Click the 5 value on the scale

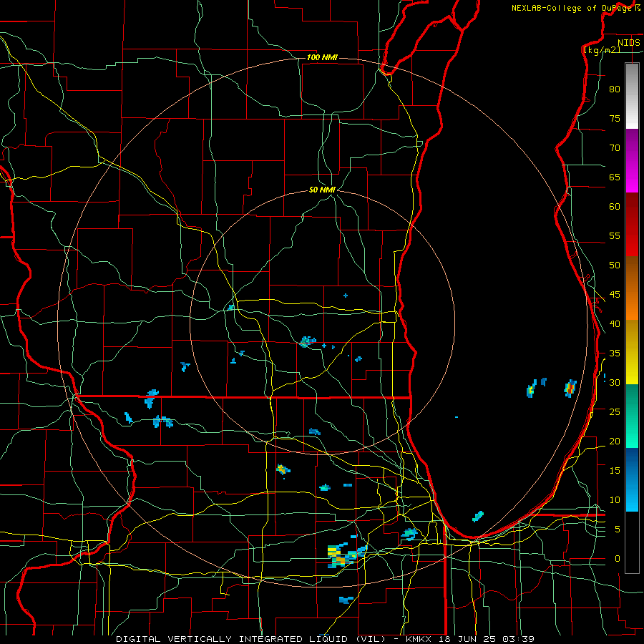coord(618,530)
